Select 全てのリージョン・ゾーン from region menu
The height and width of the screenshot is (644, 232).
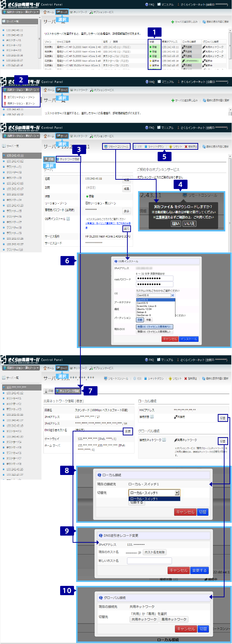pyautogui.click(x=21, y=97)
